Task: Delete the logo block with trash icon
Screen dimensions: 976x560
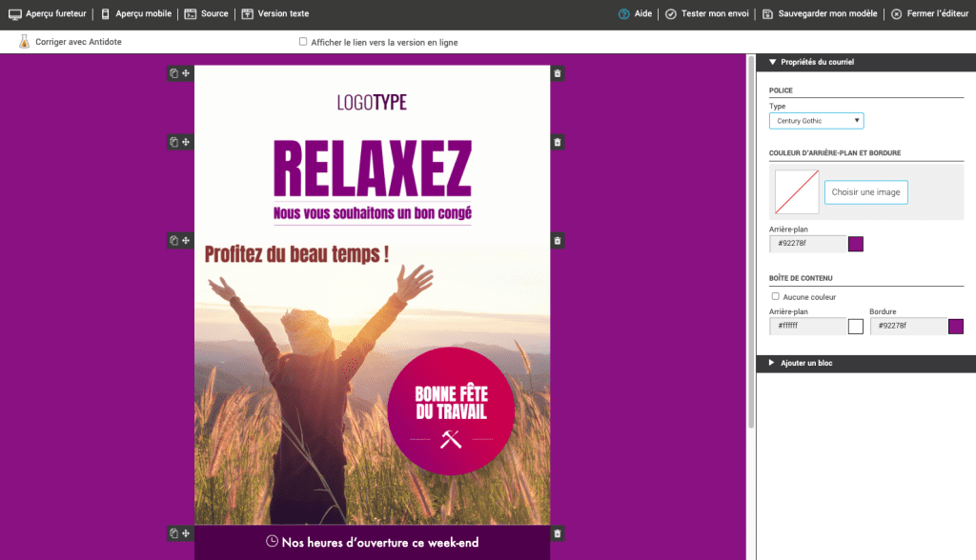Action: point(558,73)
